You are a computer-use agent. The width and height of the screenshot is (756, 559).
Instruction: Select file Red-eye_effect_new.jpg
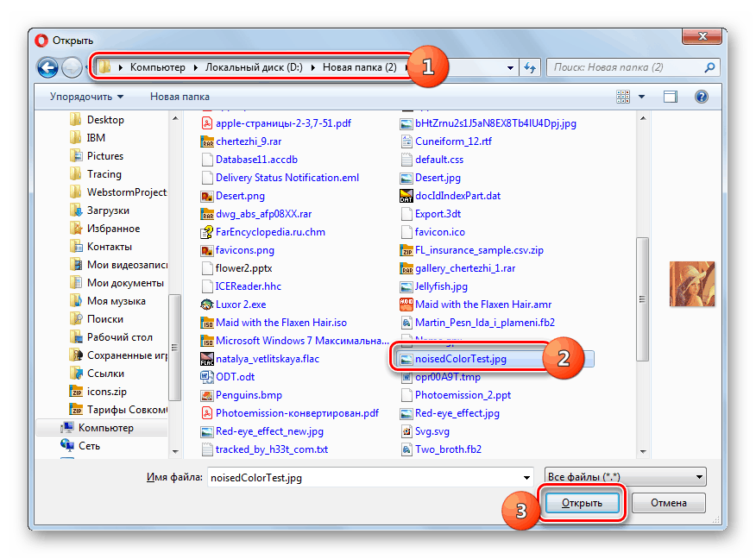point(269,431)
